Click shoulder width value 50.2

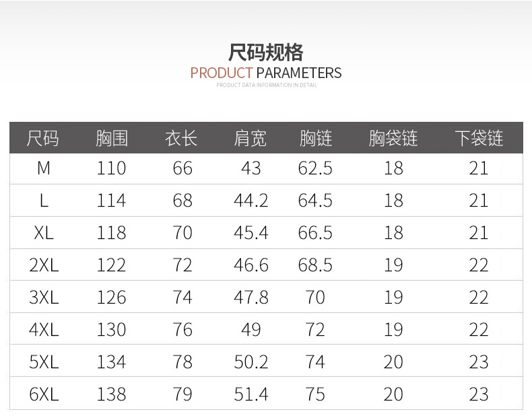tap(251, 362)
